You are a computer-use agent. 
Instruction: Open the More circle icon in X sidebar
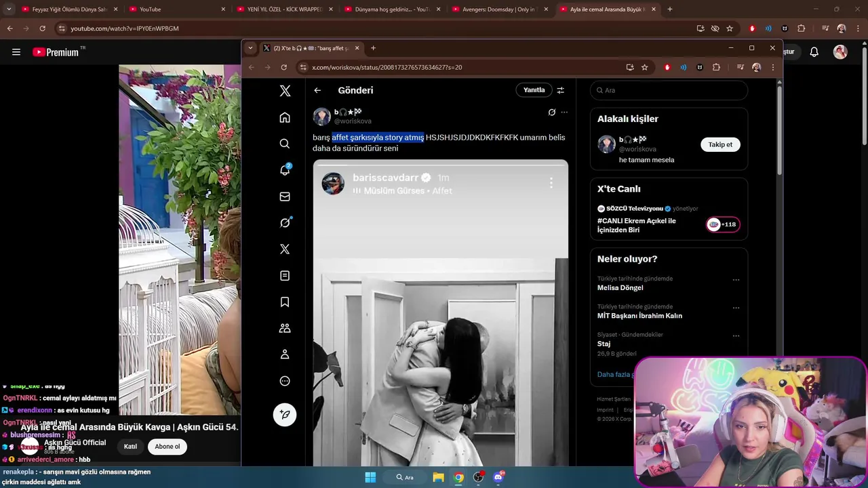(x=285, y=381)
